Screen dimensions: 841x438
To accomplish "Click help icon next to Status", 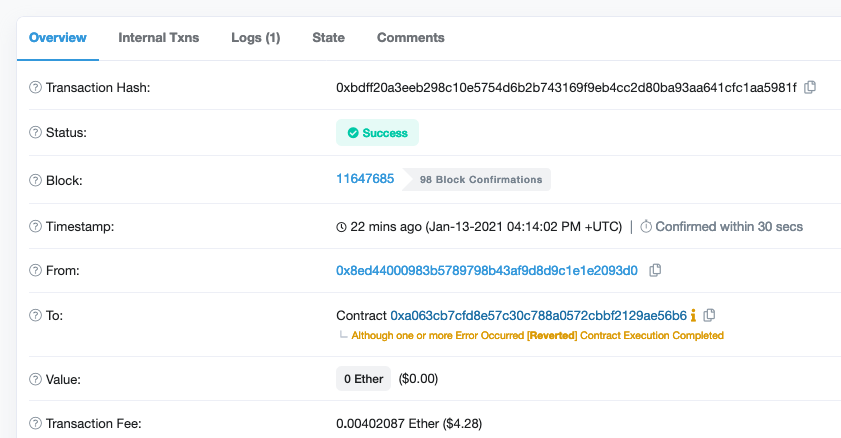I will click(x=35, y=132).
